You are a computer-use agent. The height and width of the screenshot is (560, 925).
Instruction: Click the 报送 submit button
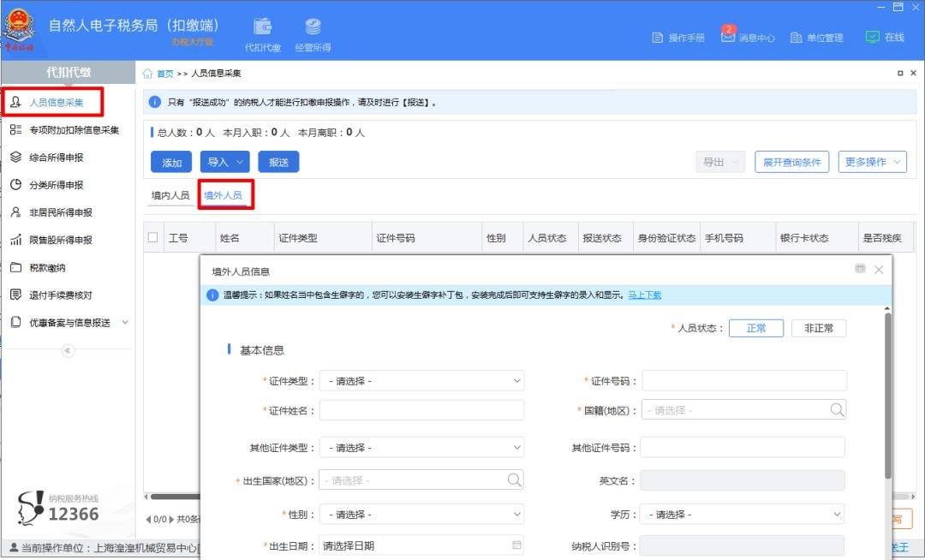pyautogui.click(x=278, y=162)
